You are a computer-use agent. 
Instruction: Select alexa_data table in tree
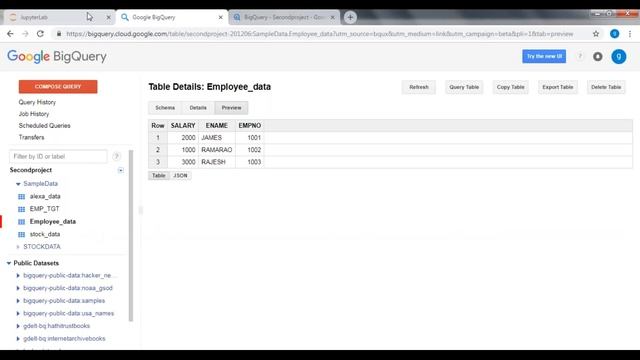pyautogui.click(x=45, y=196)
